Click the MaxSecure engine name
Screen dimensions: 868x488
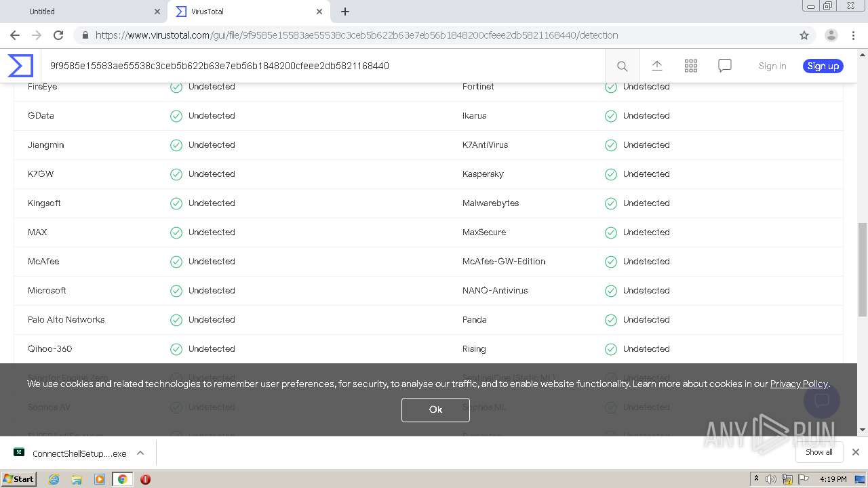click(484, 232)
